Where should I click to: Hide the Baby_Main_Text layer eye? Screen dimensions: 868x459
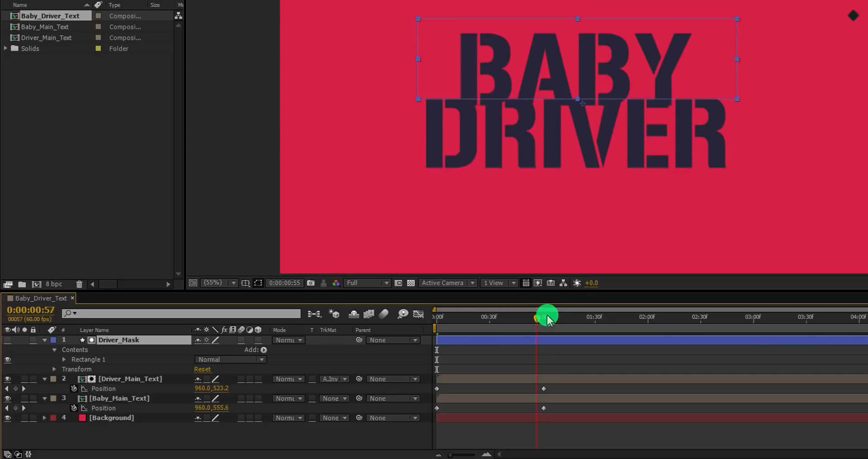click(x=7, y=398)
